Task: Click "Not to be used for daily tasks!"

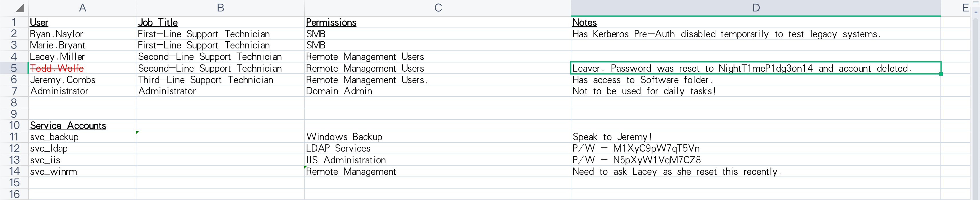Action: click(x=756, y=91)
